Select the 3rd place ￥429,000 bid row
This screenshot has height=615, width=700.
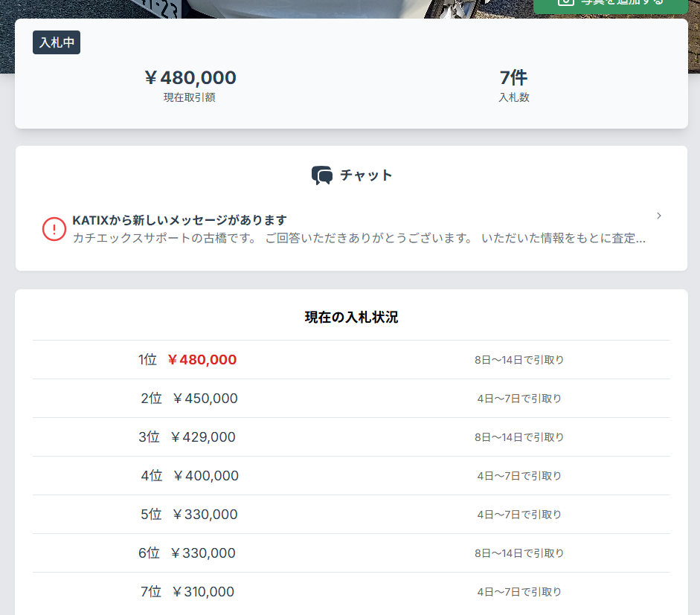click(x=351, y=437)
